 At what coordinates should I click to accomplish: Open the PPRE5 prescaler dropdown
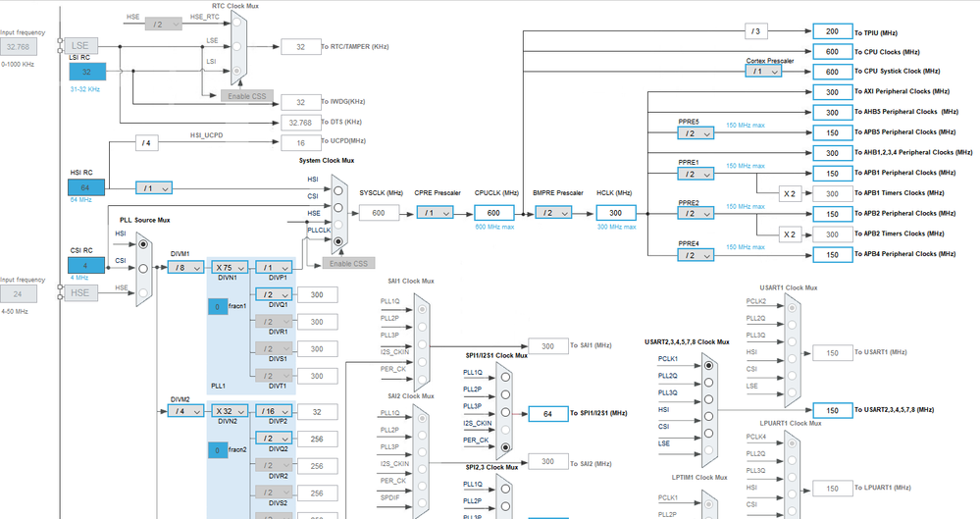pyautogui.click(x=695, y=133)
